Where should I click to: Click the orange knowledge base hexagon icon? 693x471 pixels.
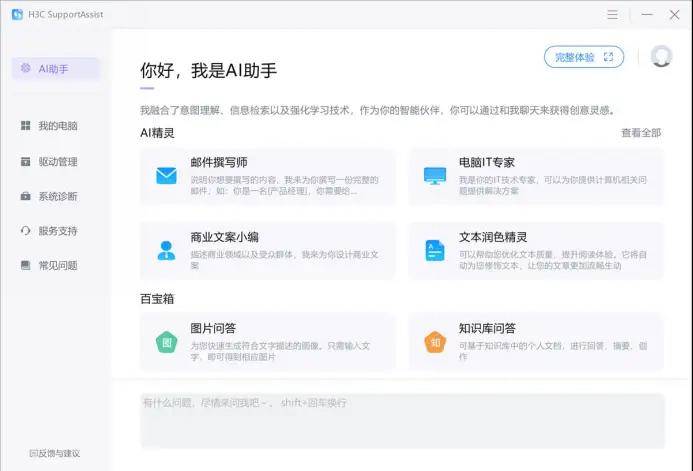434,342
